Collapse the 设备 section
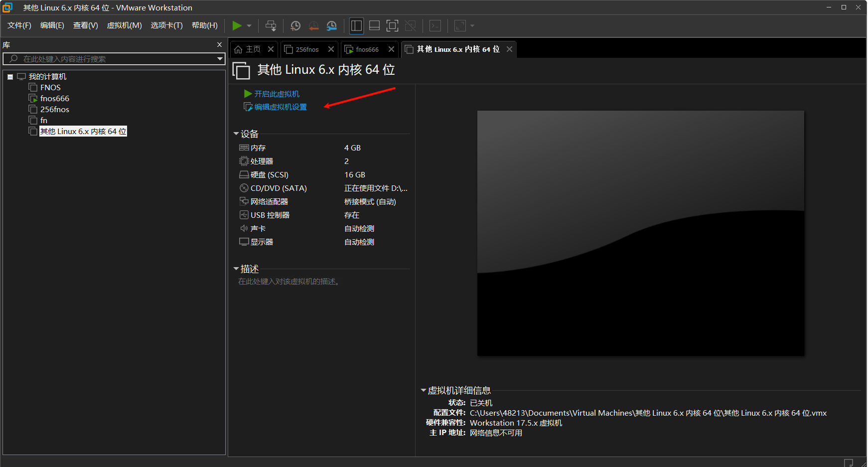The width and height of the screenshot is (868, 467). [236, 134]
